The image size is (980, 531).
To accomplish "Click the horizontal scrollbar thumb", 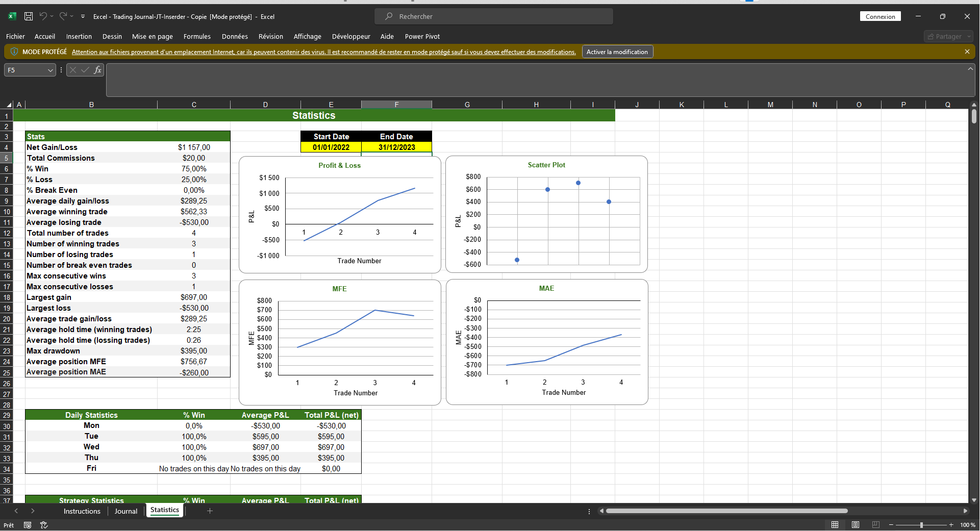I will [726, 511].
